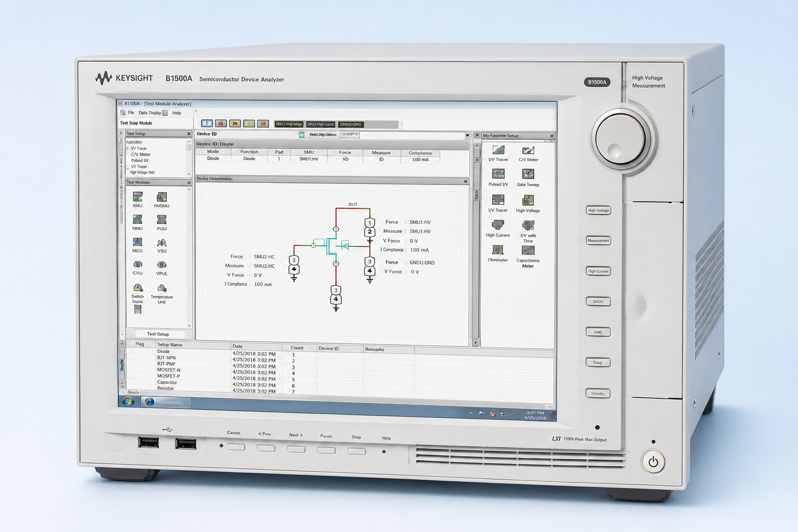The image size is (798, 532).
Task: Click the SMU1:HV cell in device table
Action: pyautogui.click(x=309, y=159)
